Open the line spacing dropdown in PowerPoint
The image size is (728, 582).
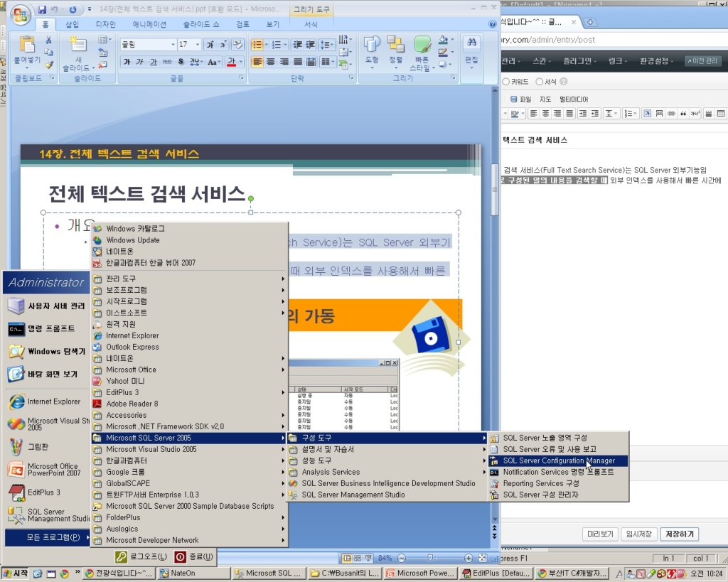tap(326, 45)
